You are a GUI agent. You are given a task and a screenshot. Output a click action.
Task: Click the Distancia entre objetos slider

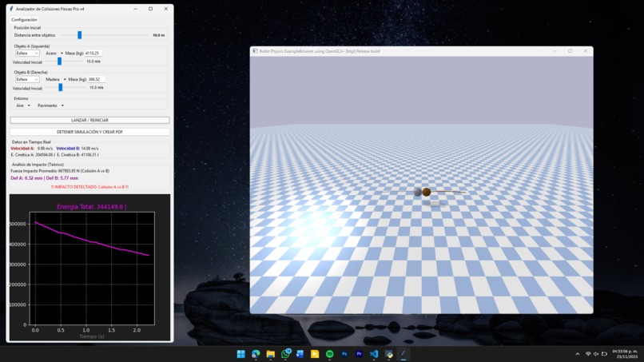105,35
